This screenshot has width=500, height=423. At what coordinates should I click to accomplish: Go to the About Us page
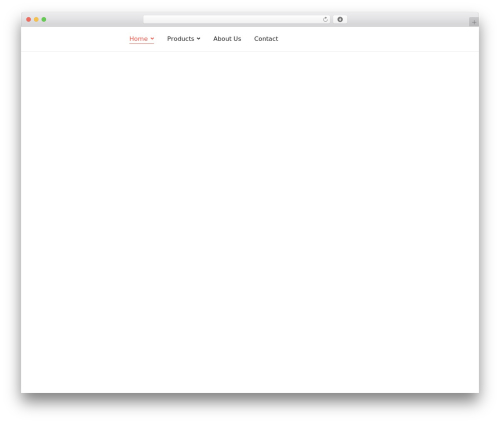point(227,39)
